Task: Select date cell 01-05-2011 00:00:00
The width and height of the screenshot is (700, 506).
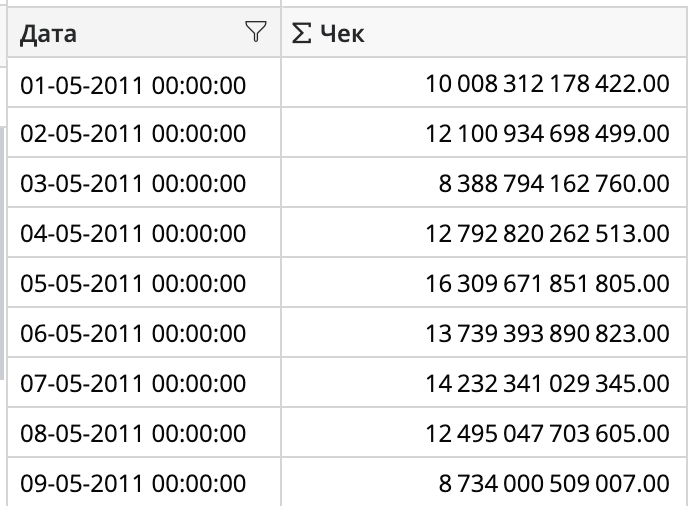Action: (133, 84)
